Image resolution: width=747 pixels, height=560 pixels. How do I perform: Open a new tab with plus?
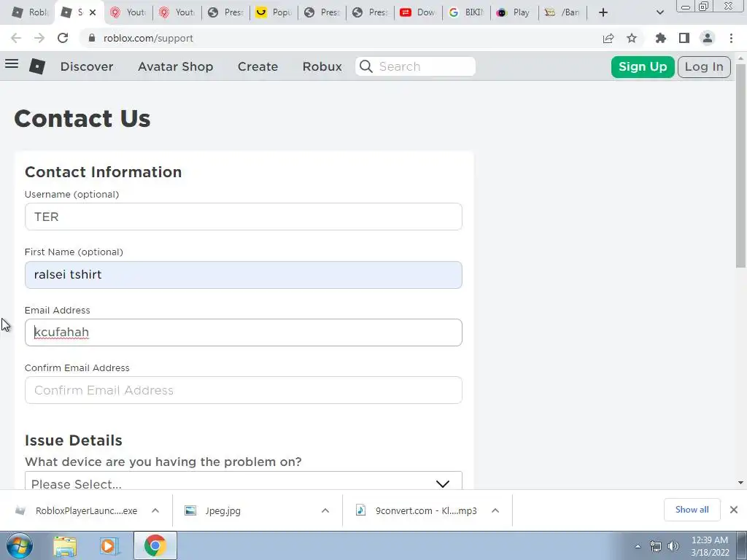(603, 12)
